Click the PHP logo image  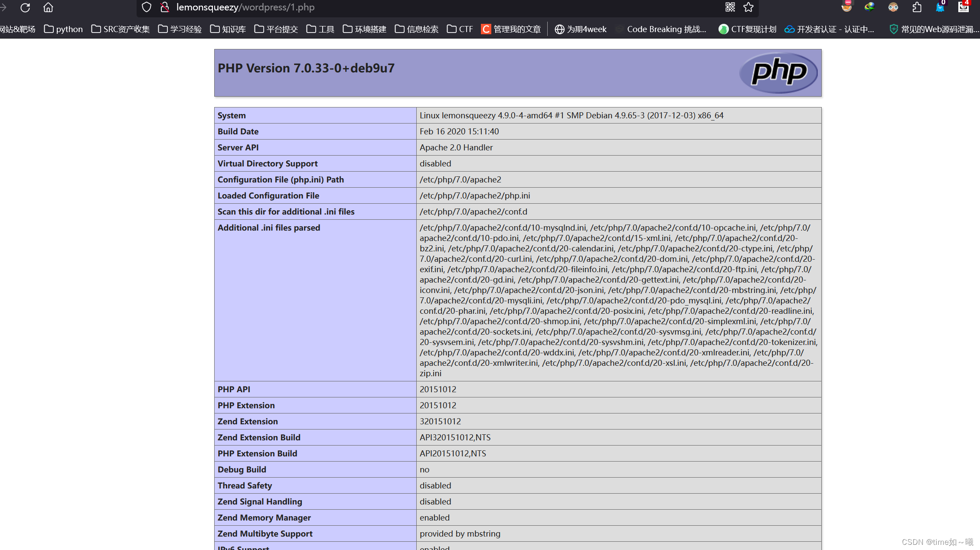coord(778,72)
